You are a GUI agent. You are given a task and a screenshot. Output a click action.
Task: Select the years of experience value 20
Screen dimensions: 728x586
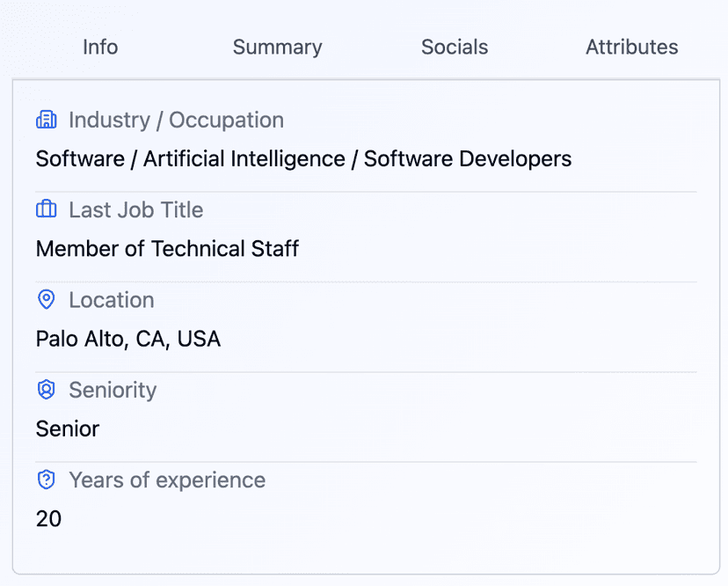point(48,519)
